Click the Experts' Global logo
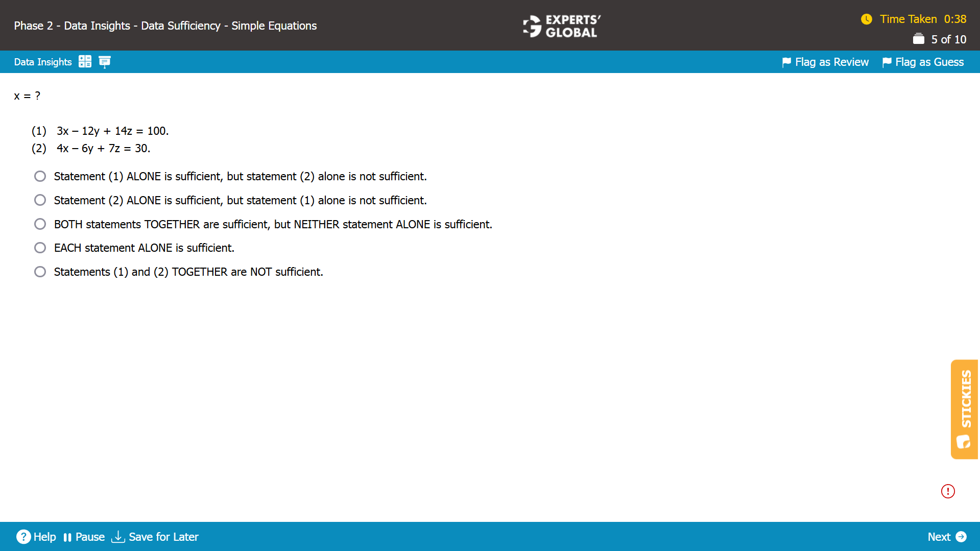This screenshot has width=980, height=551. point(561,26)
